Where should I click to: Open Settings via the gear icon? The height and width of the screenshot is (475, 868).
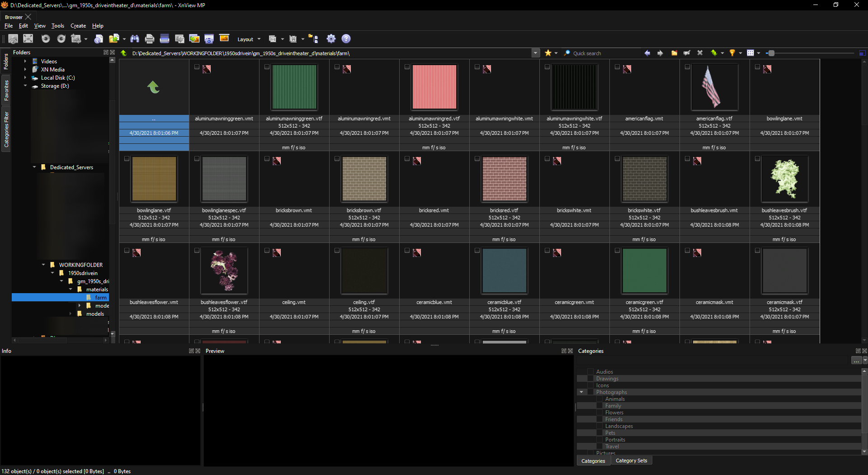coord(331,39)
